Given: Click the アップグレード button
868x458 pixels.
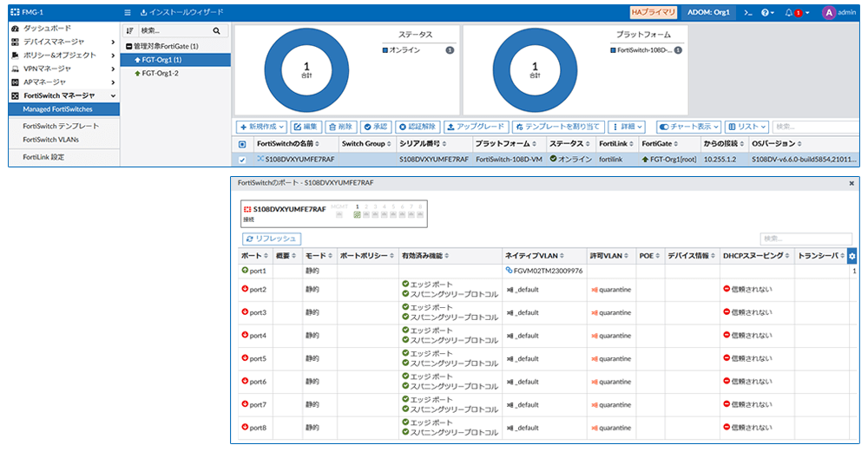Looking at the screenshot, I should click(476, 127).
